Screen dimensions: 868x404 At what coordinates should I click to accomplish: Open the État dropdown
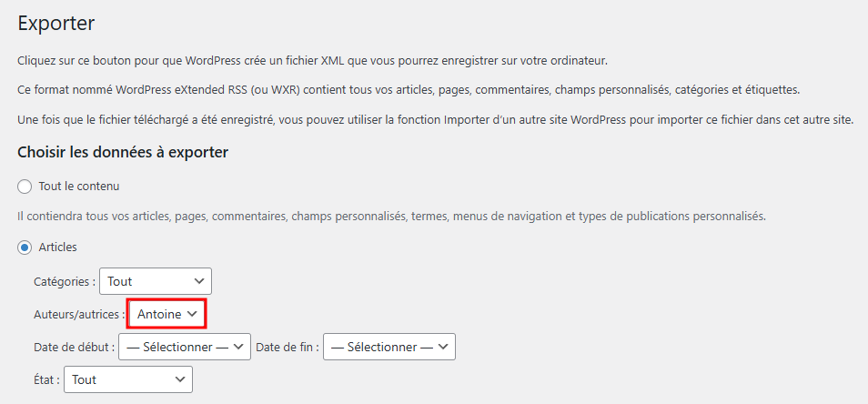coord(128,379)
